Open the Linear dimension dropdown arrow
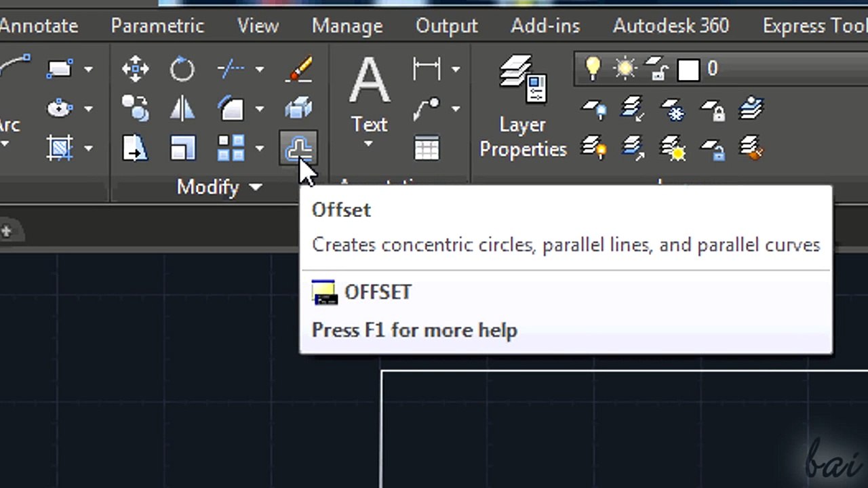This screenshot has height=488, width=868. pos(456,69)
